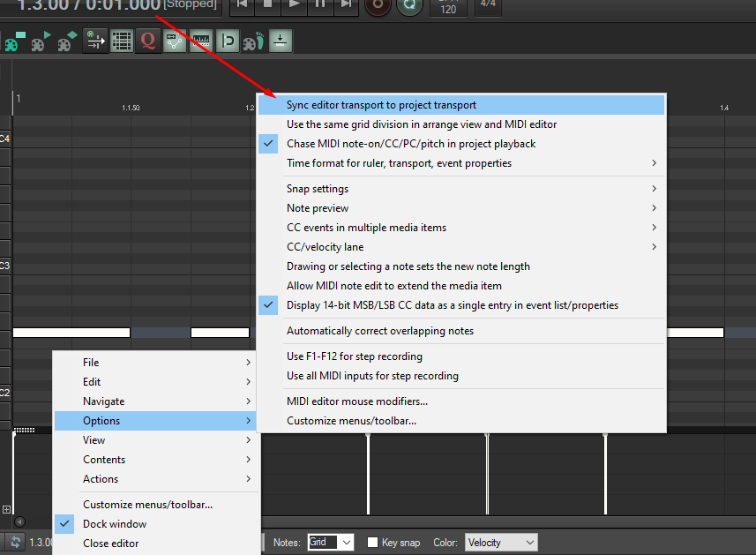This screenshot has width=756, height=555.
Task: Click the left scroll arrow below lane
Action: coord(19,521)
